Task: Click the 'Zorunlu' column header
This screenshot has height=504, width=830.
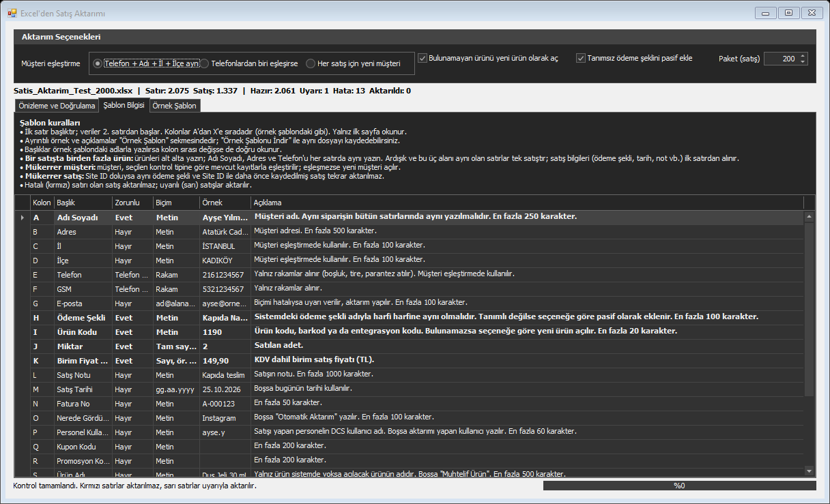Action: point(132,203)
